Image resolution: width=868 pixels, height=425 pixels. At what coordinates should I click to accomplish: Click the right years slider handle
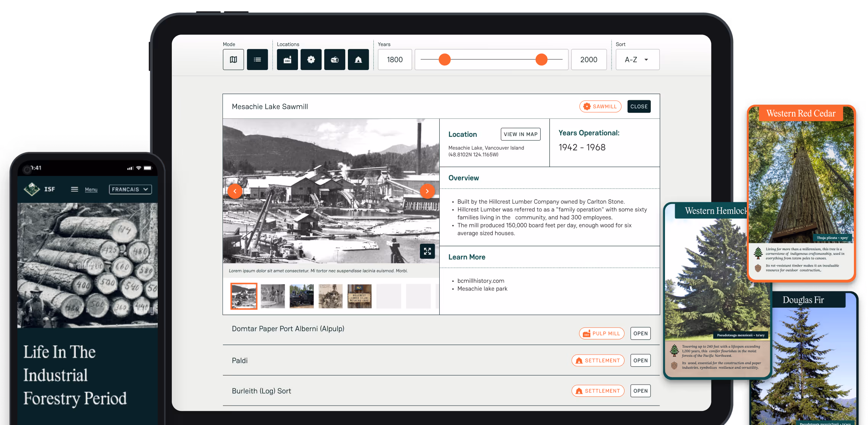[x=541, y=59]
